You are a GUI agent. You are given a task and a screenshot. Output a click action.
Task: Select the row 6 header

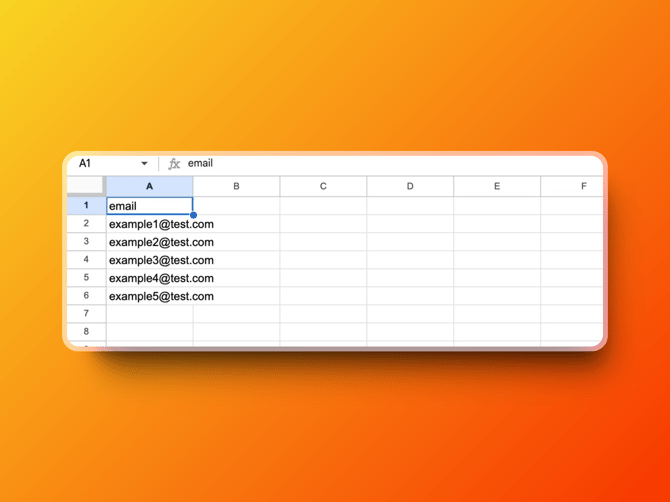pos(86,296)
